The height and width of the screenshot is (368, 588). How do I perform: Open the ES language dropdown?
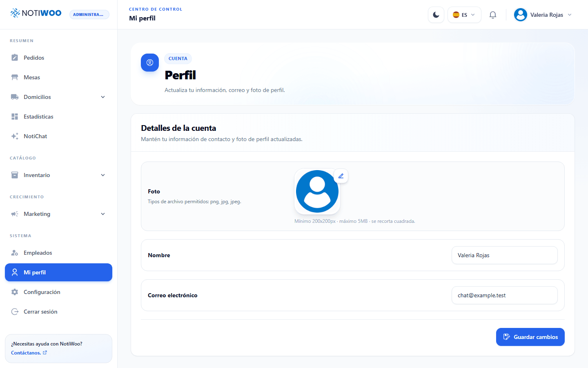[x=464, y=15]
